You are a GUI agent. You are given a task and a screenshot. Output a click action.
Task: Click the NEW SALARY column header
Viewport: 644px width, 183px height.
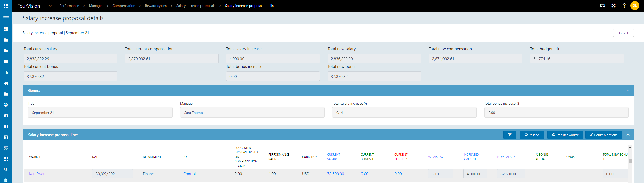click(506, 157)
